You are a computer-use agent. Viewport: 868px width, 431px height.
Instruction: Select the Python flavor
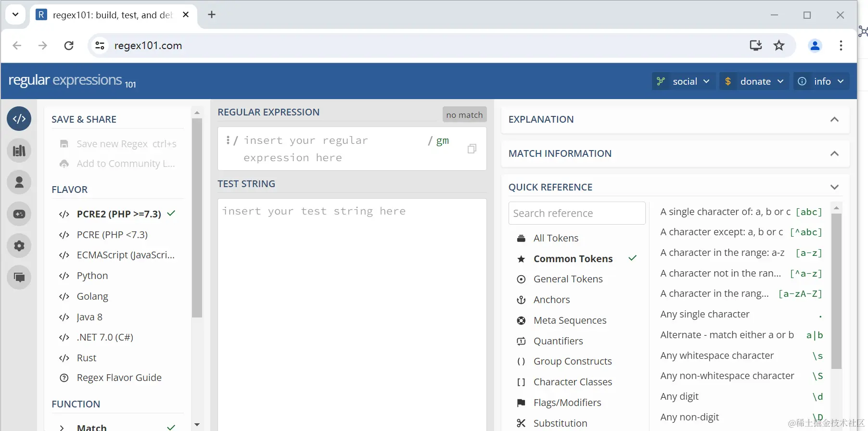pyautogui.click(x=117, y=276)
